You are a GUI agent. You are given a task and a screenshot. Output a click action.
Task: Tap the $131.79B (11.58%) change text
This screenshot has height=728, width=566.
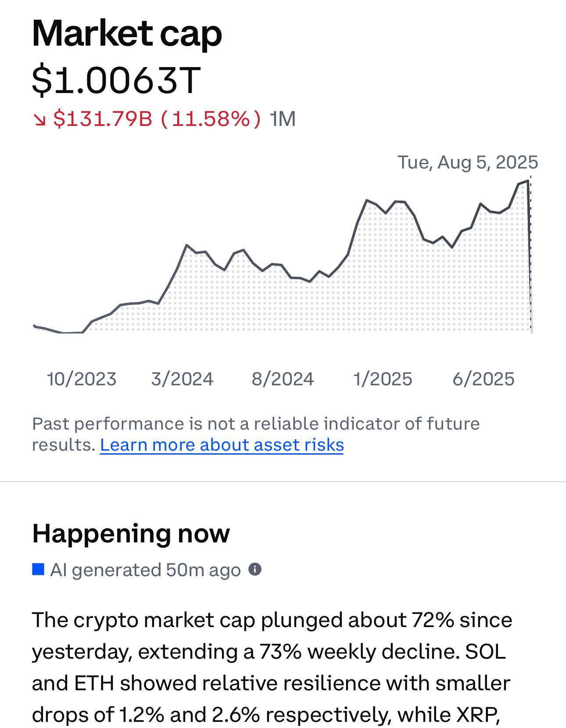(157, 119)
